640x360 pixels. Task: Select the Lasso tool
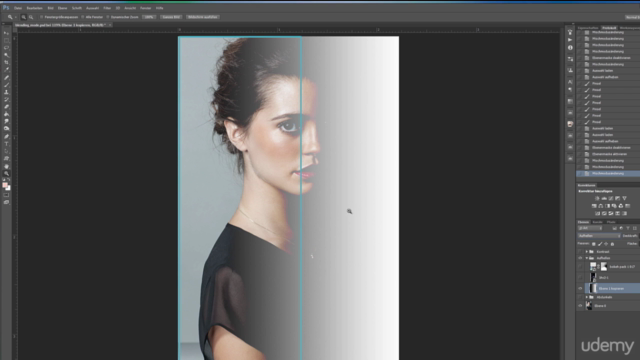coord(6,47)
